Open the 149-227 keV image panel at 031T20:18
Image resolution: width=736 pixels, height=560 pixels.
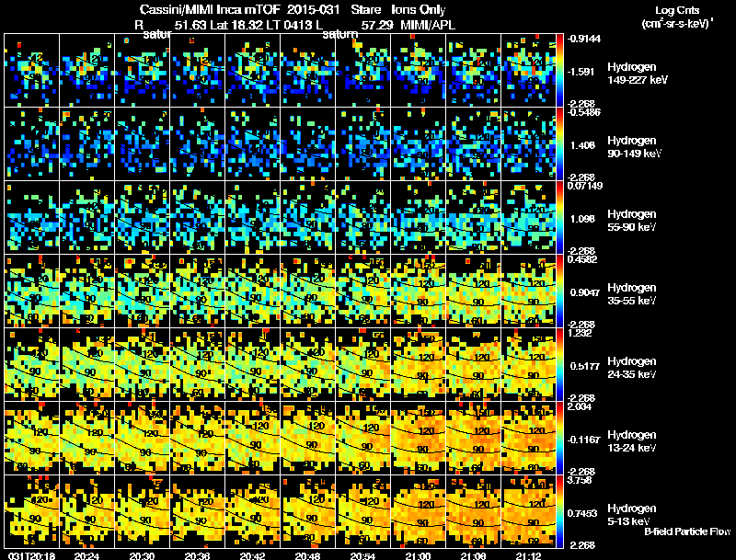(x=32, y=71)
